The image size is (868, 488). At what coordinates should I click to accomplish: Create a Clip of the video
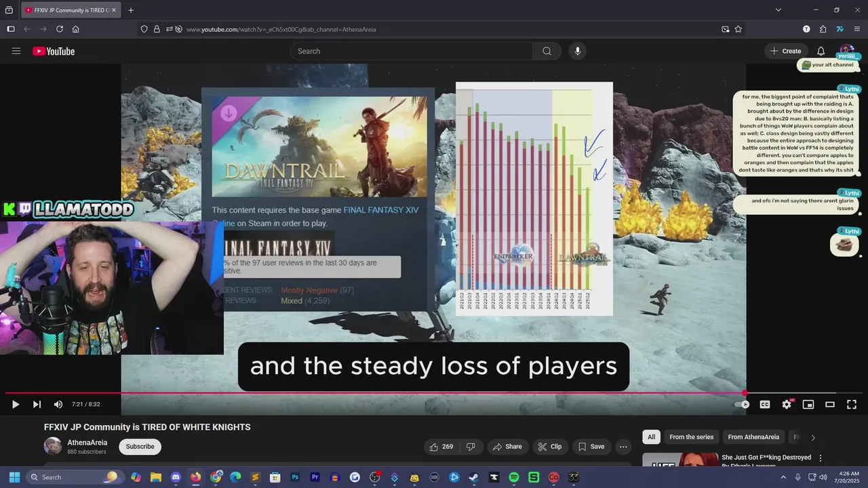click(x=549, y=447)
